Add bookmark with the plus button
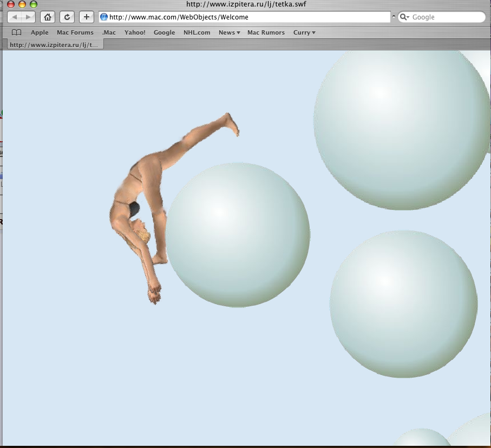This screenshot has width=491, height=448. tap(86, 17)
